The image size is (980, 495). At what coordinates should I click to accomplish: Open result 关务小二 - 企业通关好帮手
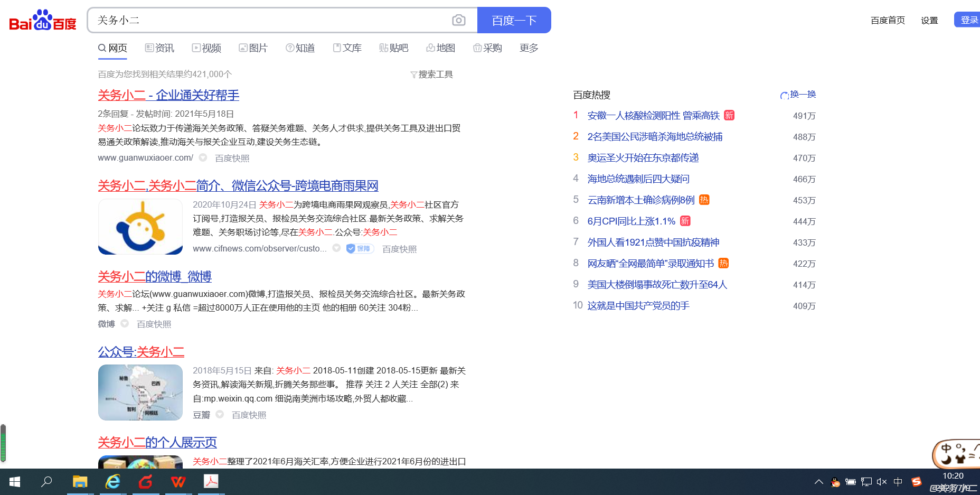click(168, 95)
